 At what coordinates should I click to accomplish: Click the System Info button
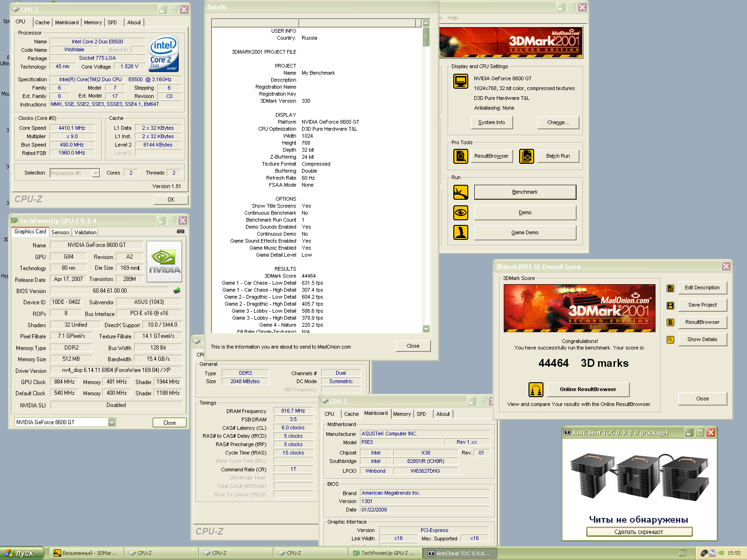click(x=492, y=122)
